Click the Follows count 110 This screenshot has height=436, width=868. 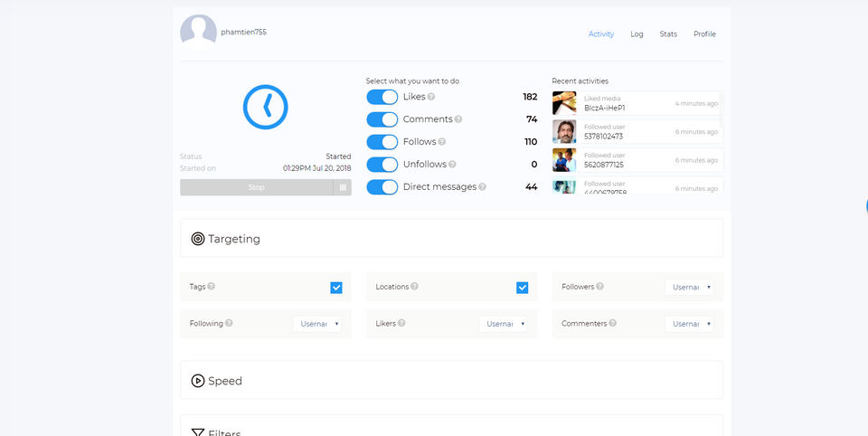pos(531,142)
